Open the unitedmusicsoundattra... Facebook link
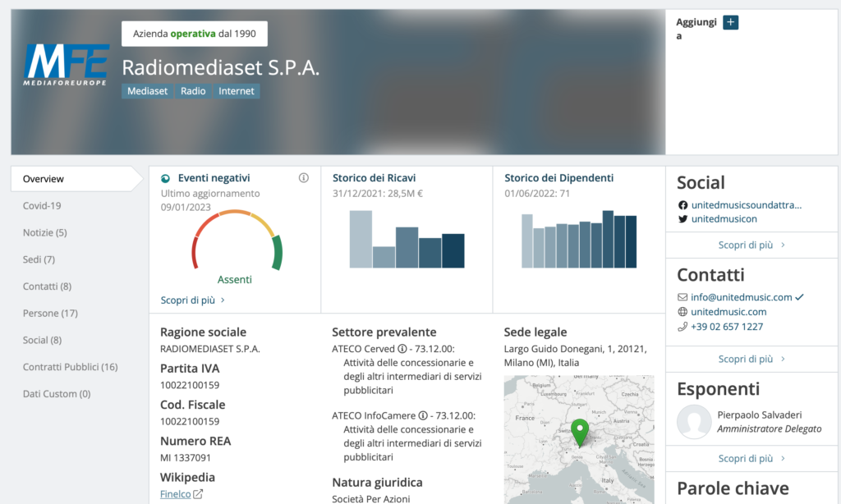The height and width of the screenshot is (504, 841). tap(747, 205)
